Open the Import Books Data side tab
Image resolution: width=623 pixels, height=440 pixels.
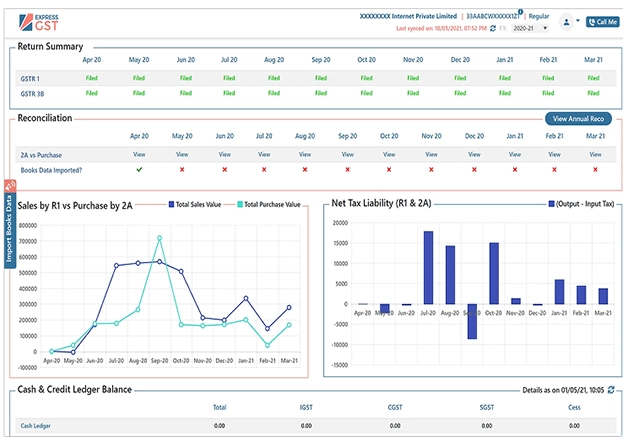pos(9,228)
